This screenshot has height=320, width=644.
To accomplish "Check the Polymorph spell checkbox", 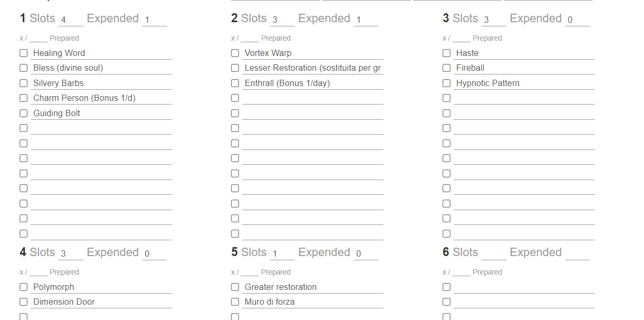I will point(23,287).
